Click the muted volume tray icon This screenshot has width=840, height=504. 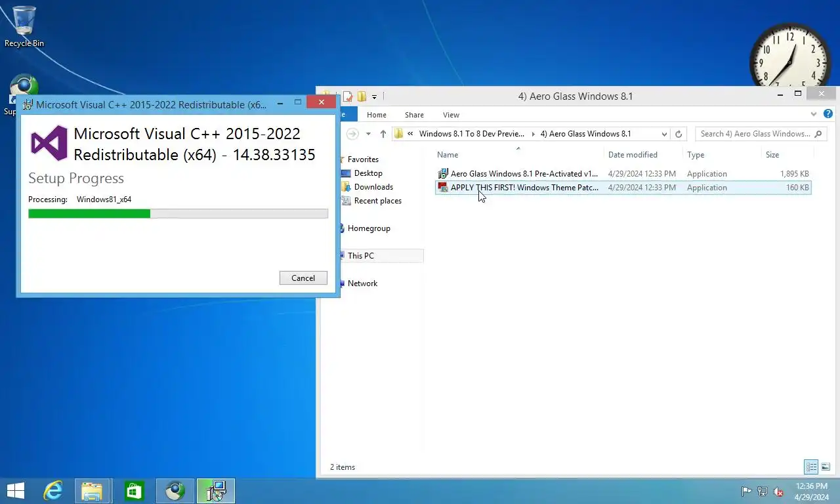click(x=778, y=492)
